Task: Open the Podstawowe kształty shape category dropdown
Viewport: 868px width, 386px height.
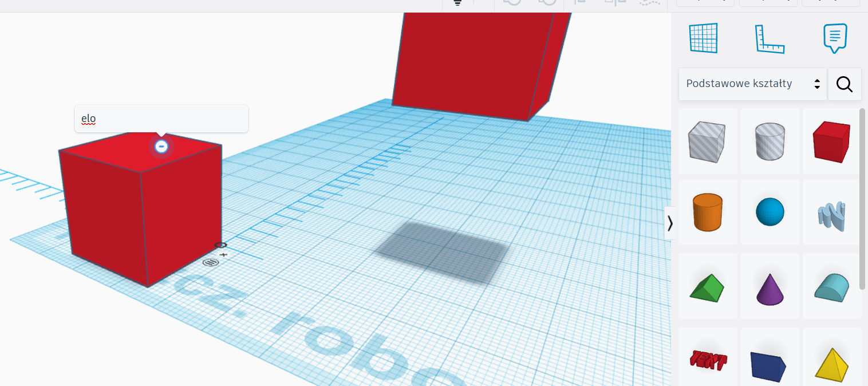Action: pyautogui.click(x=753, y=84)
